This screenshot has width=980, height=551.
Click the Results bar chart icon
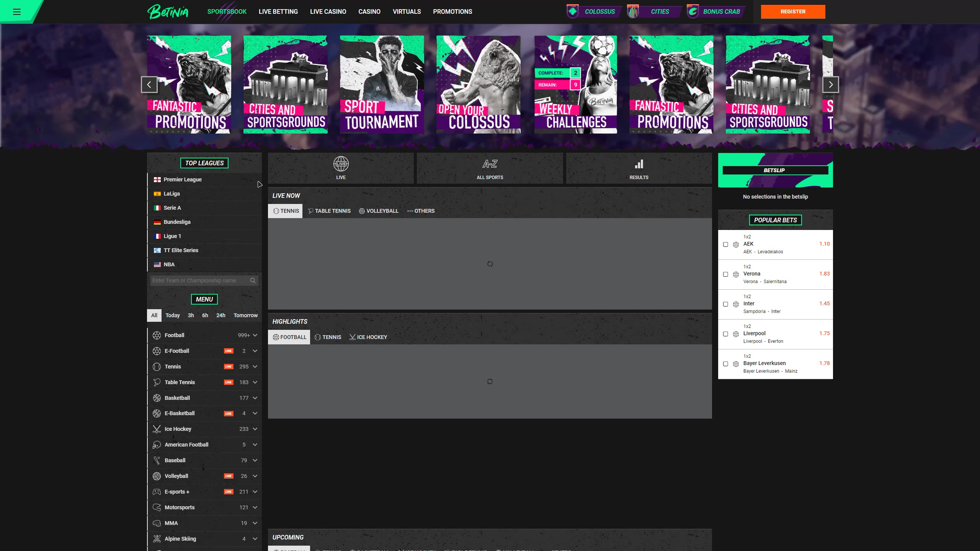pyautogui.click(x=639, y=165)
